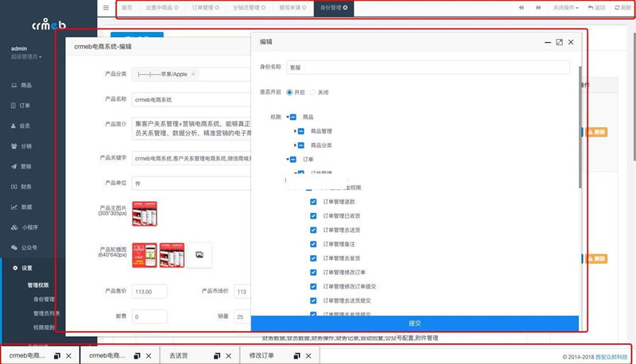Restore the minimized 去送货 window

pyautogui.click(x=214, y=356)
